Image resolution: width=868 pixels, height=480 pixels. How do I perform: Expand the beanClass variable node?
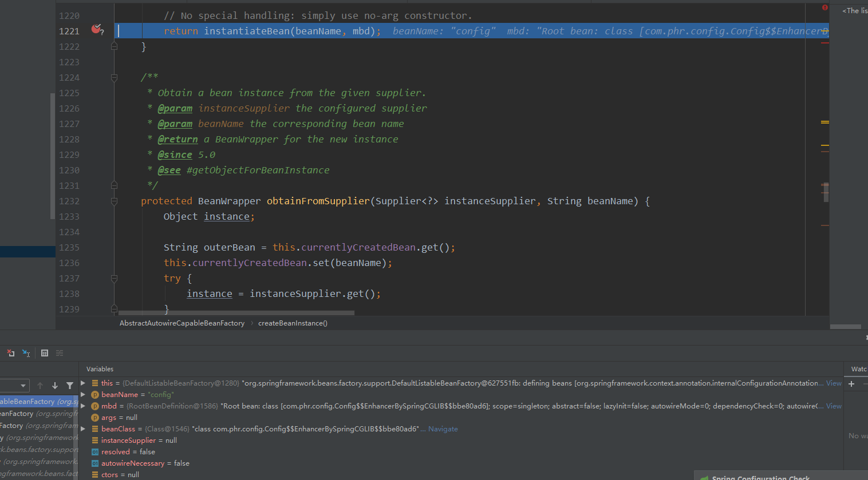coord(83,429)
